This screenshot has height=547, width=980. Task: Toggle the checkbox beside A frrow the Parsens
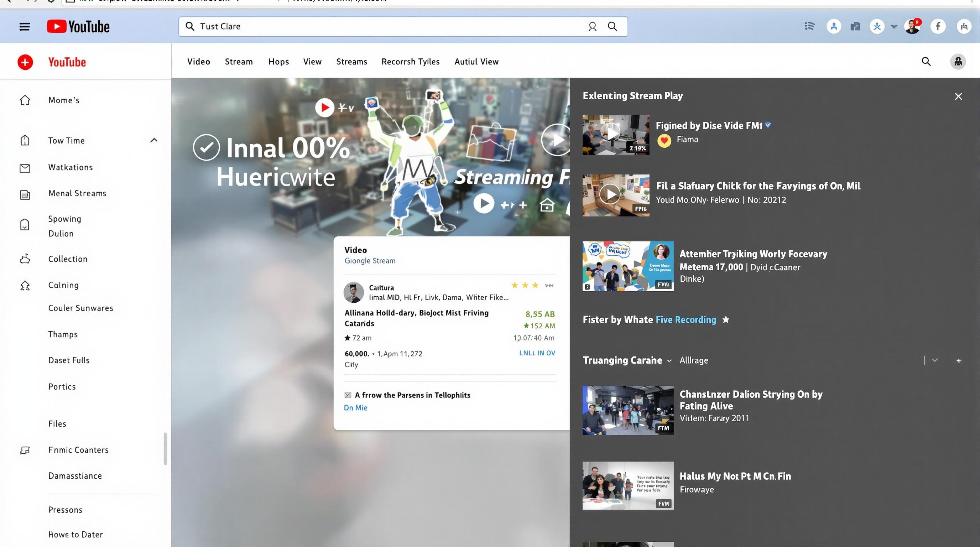coord(348,395)
